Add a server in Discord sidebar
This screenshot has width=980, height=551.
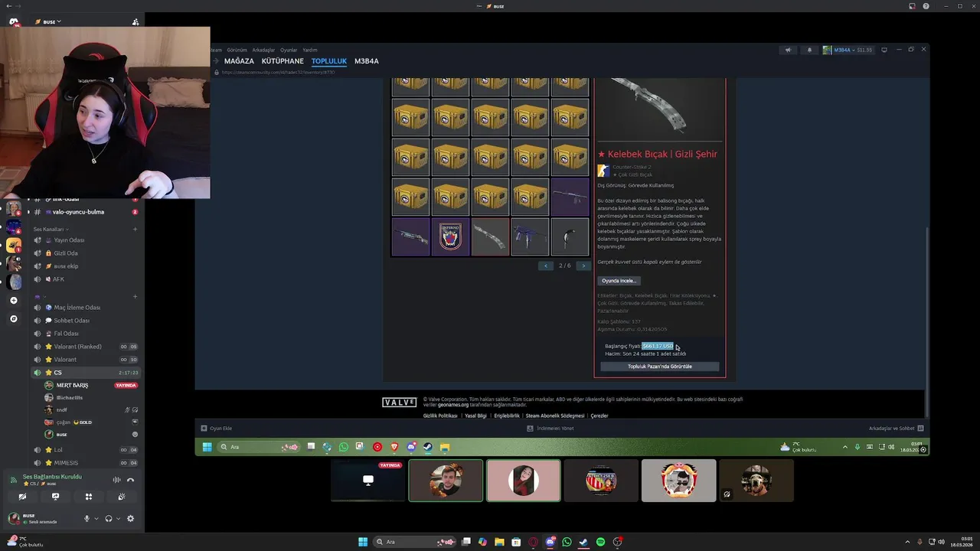click(x=14, y=301)
